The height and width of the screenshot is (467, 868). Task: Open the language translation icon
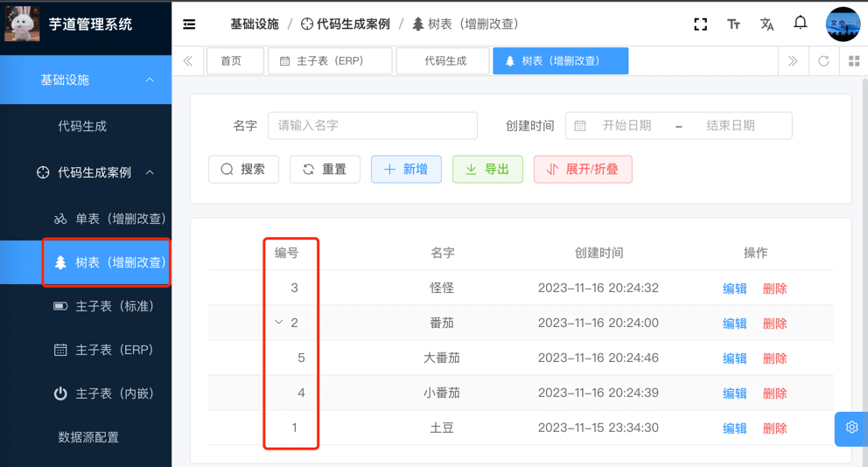click(766, 24)
